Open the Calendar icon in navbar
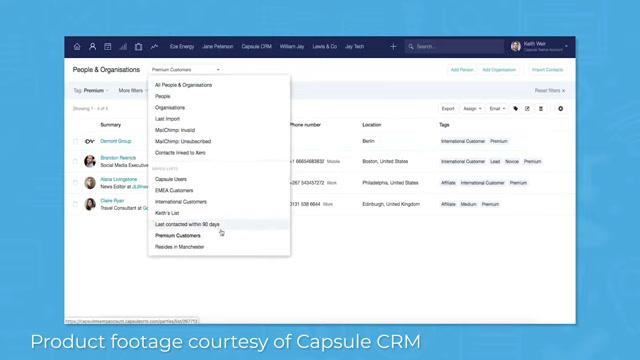640x360 pixels. click(108, 47)
